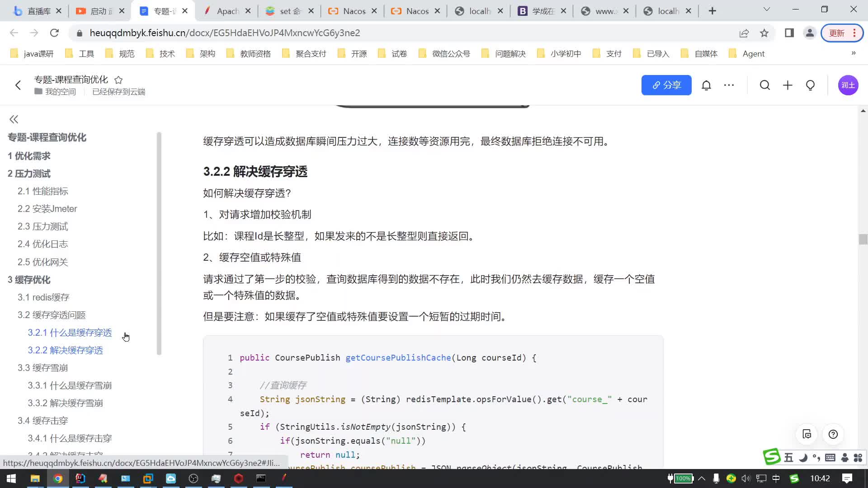This screenshot has width=868, height=488.
Task: Open the 微信公众号 bookmark folder
Action: [444, 54]
